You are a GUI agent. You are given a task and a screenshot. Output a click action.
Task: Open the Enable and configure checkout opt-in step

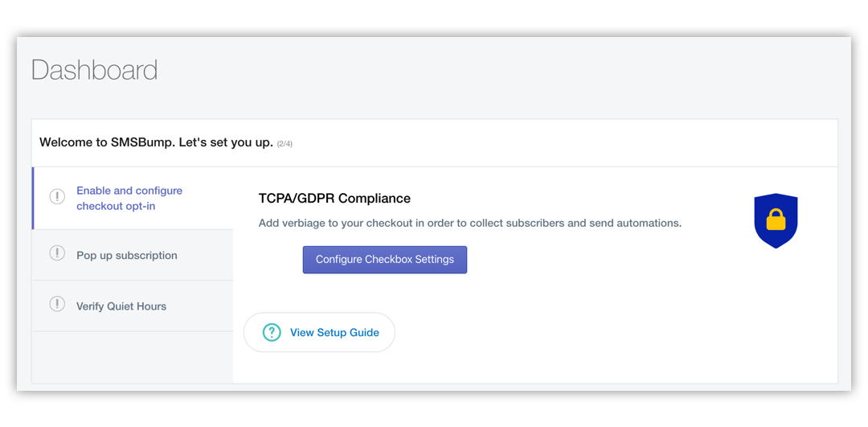[x=133, y=199]
